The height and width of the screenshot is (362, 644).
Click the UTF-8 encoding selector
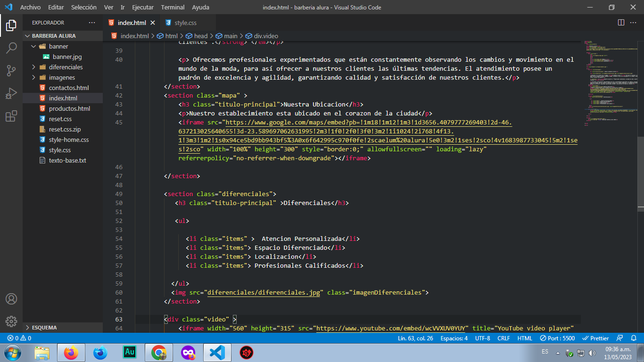482,338
